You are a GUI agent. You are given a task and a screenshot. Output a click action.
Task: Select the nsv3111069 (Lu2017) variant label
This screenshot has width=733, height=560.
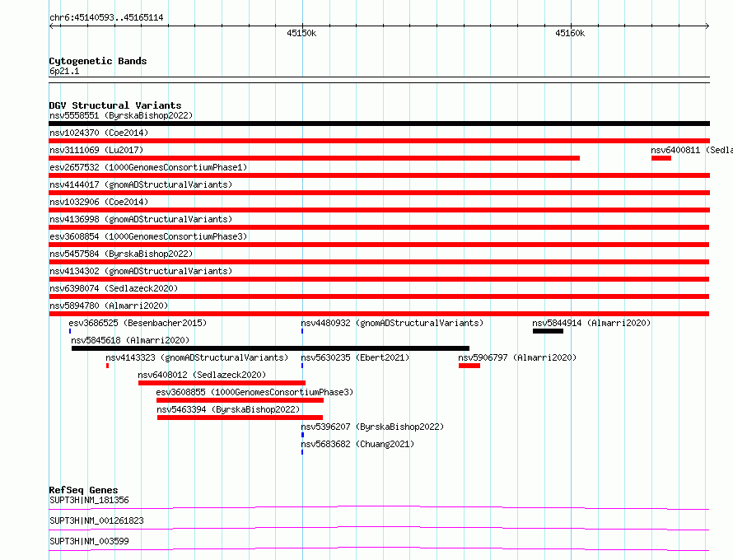[x=96, y=150]
